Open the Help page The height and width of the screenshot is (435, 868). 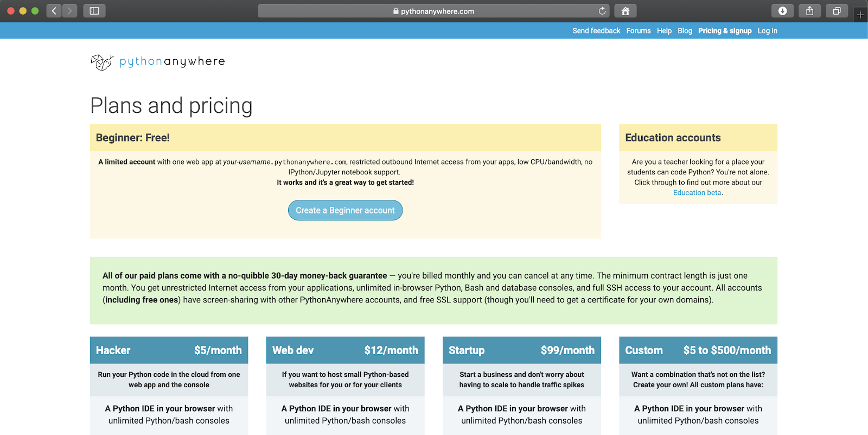click(664, 31)
